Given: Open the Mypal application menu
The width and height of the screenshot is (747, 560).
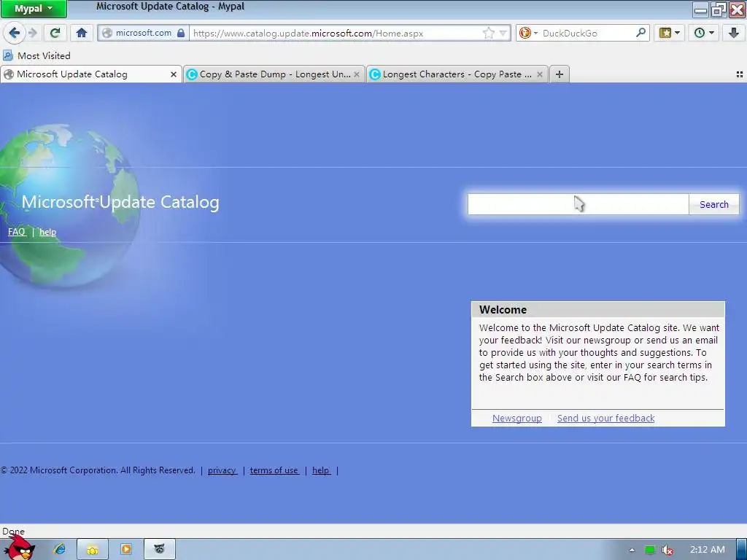Looking at the screenshot, I should point(34,9).
